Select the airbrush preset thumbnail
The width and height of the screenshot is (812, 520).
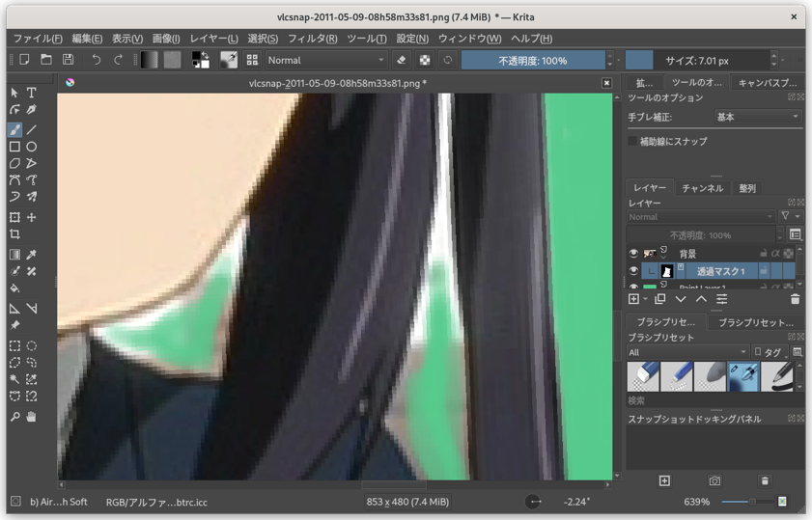click(x=743, y=376)
